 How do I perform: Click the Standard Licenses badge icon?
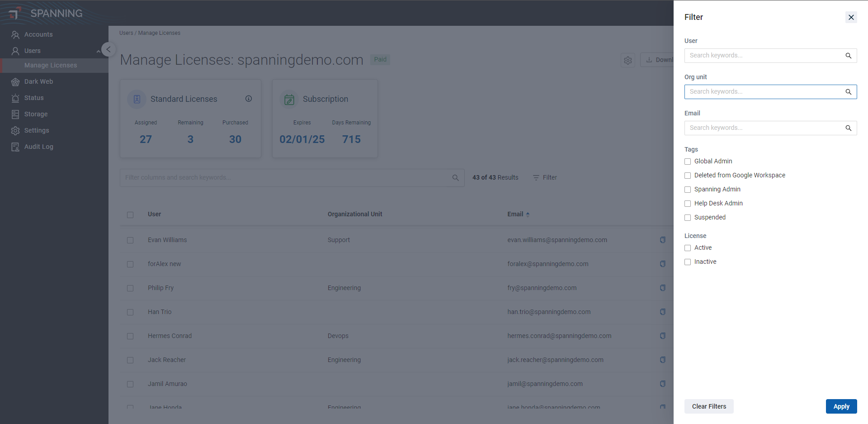pos(137,99)
